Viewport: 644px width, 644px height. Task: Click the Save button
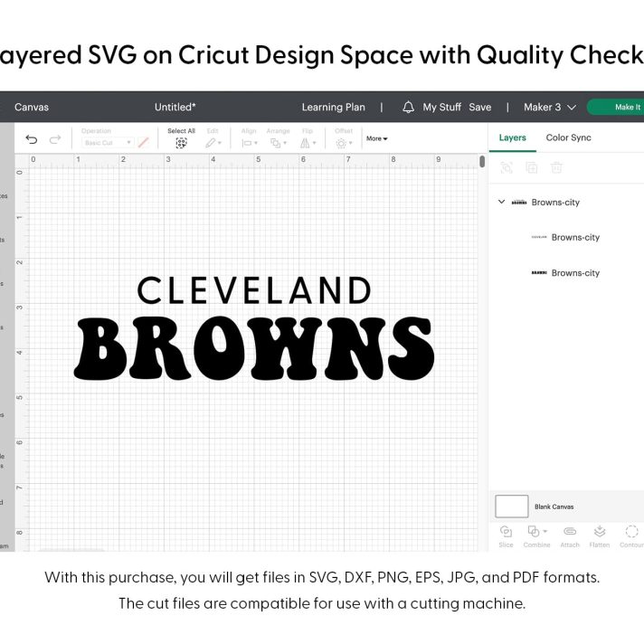479,108
